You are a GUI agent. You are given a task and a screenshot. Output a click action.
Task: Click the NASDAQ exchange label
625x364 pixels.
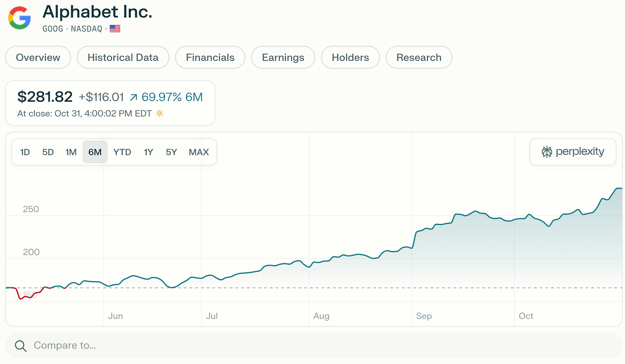pos(87,29)
